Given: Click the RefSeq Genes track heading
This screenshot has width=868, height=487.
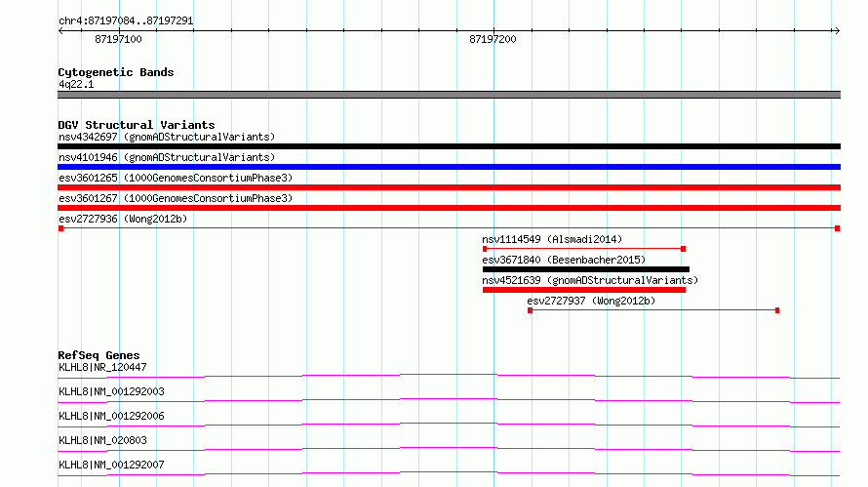Looking at the screenshot, I should (x=99, y=355).
